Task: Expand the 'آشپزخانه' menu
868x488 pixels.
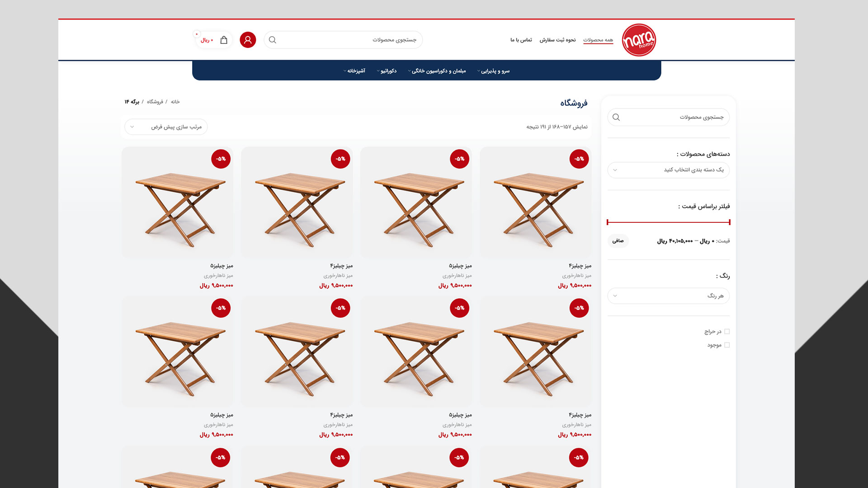Action: pos(354,71)
